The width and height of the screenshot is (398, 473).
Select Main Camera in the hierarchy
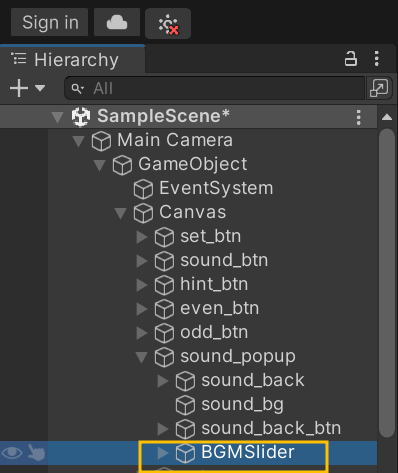(x=175, y=140)
